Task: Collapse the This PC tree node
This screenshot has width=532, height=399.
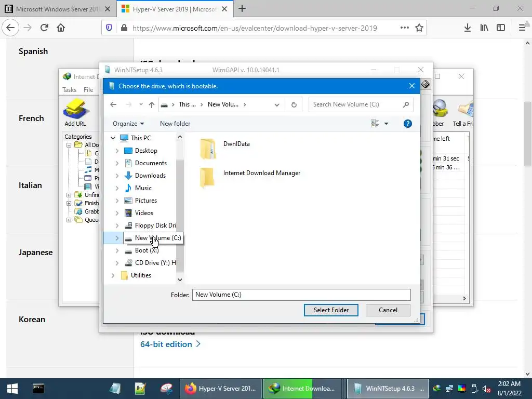Action: click(113, 138)
